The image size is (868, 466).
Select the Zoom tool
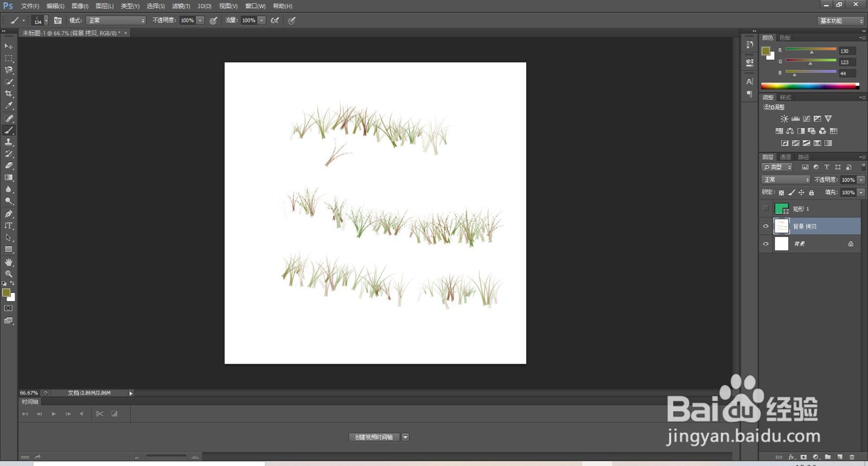[x=9, y=274]
